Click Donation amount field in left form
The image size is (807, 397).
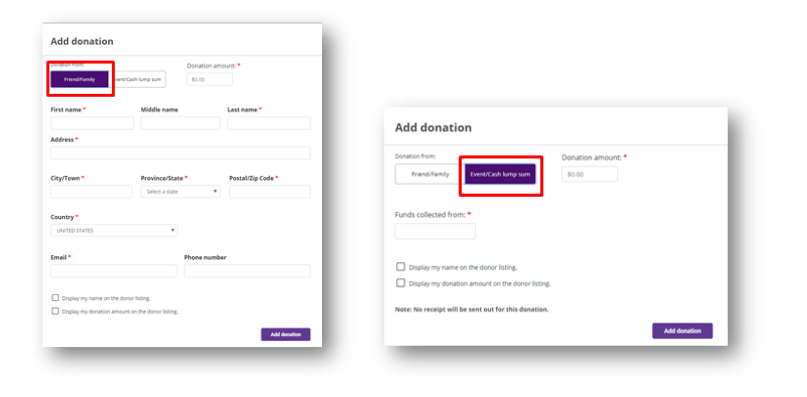(210, 79)
